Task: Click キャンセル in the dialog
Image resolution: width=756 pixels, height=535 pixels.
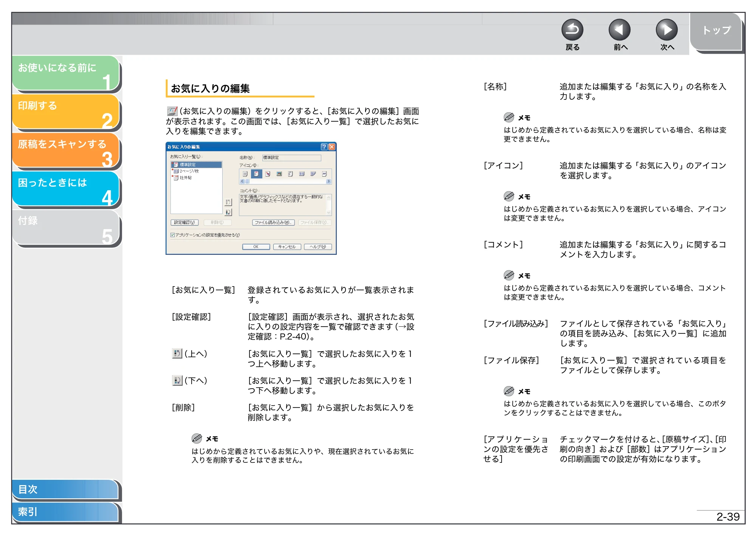Action: [287, 247]
